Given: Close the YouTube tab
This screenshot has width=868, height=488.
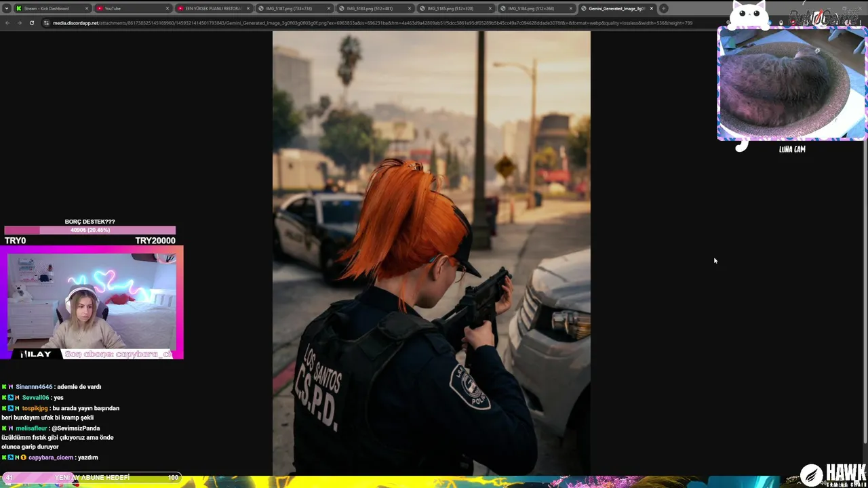Looking at the screenshot, I should point(167,9).
